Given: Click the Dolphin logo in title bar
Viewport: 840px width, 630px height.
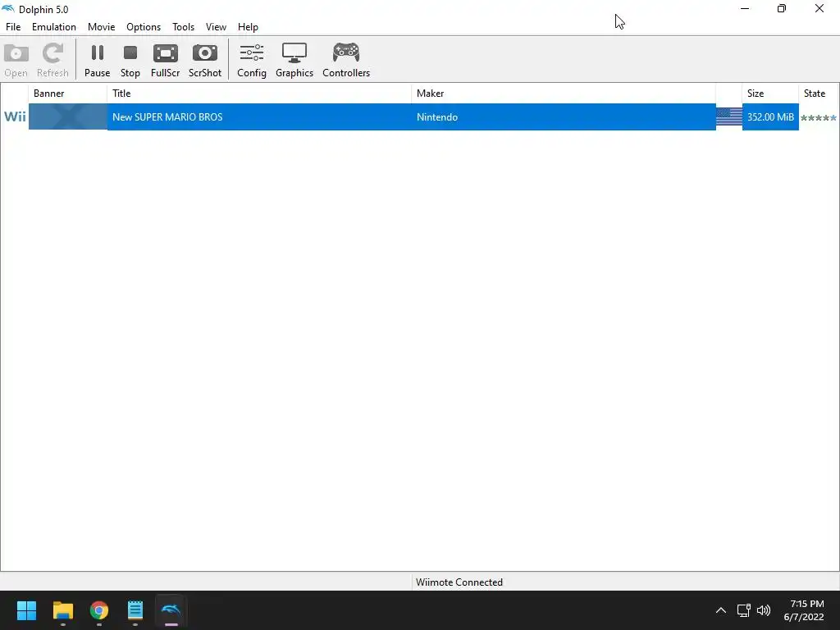Looking at the screenshot, I should (8, 8).
